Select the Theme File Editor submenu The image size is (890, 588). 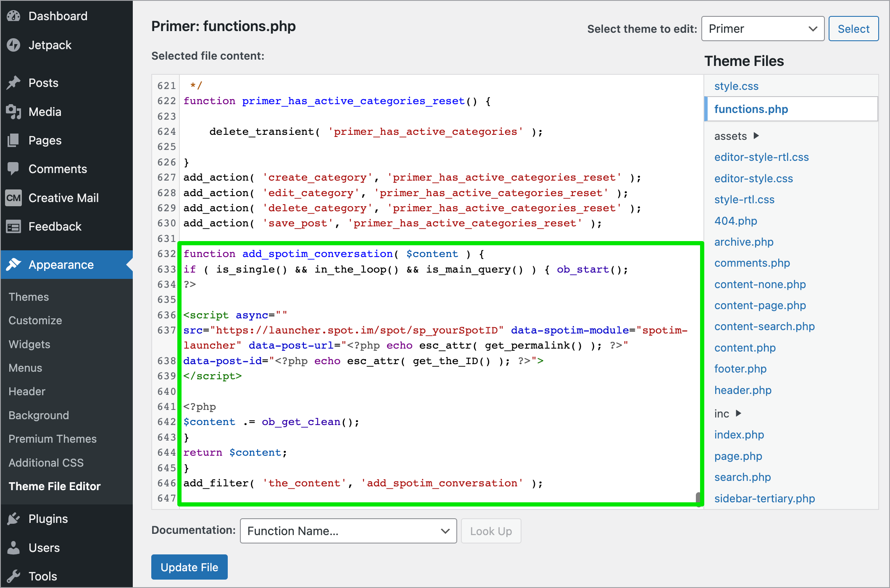click(x=55, y=486)
